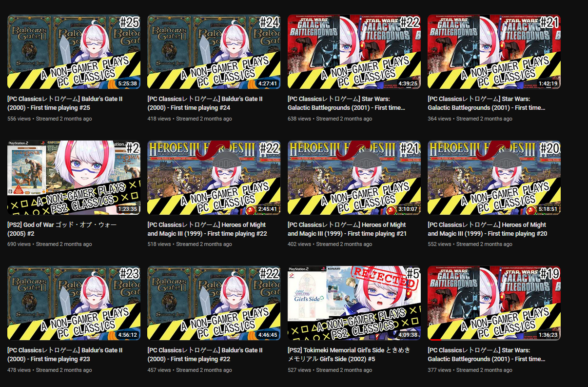Click Baldur's Gate II #22 thumbnail
This screenshot has width=588, height=387.
[214, 303]
